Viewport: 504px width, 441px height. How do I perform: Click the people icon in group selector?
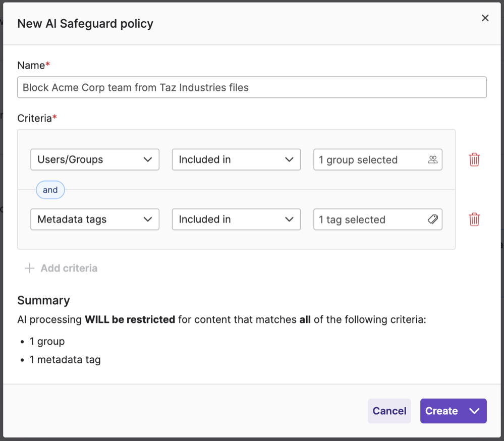[432, 160]
